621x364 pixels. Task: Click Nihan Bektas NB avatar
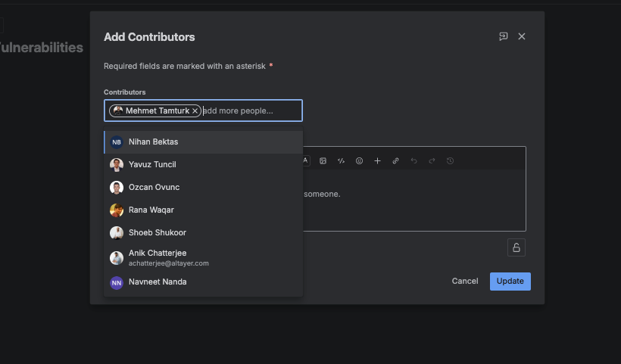click(x=117, y=142)
